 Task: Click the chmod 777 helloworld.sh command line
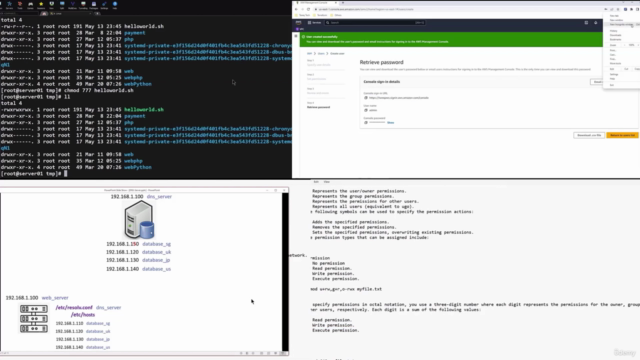(99, 90)
